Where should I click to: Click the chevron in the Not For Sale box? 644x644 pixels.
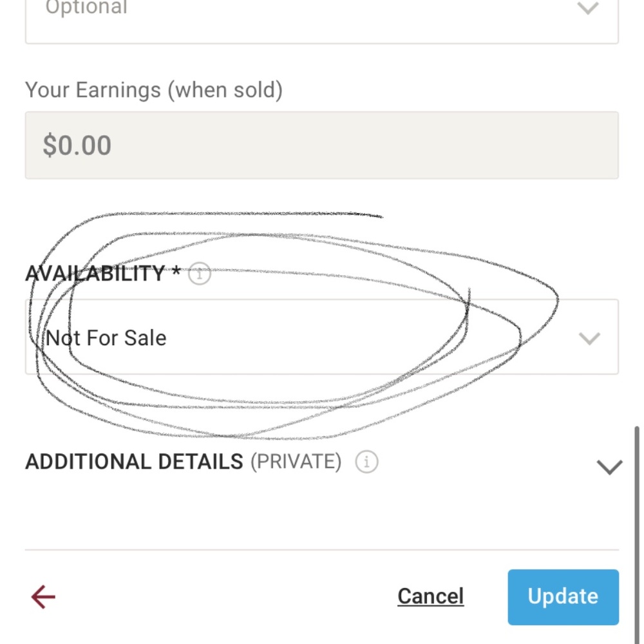tap(589, 338)
